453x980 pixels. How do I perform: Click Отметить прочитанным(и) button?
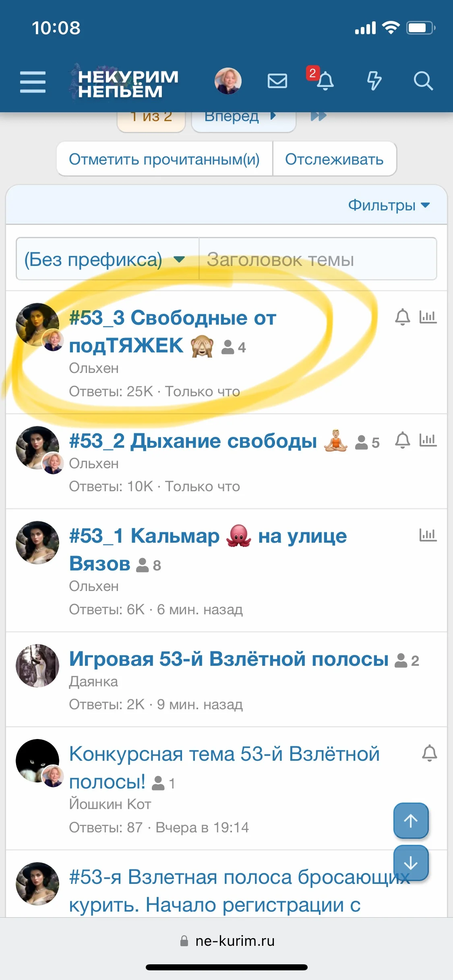pyautogui.click(x=164, y=159)
